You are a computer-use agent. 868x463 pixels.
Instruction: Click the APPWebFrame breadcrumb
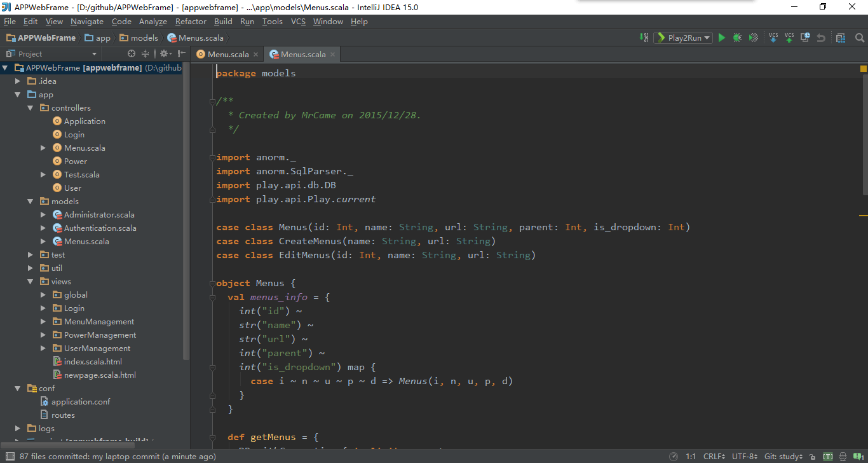coord(41,38)
